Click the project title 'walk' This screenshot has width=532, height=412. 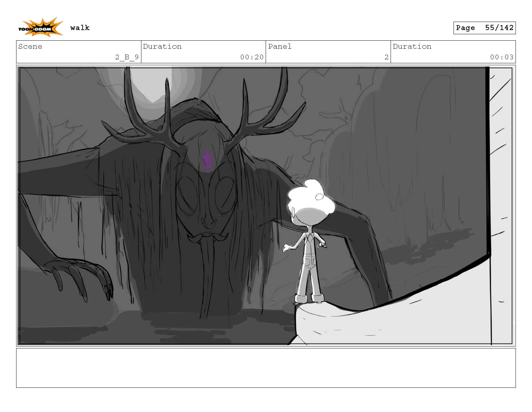pos(80,28)
